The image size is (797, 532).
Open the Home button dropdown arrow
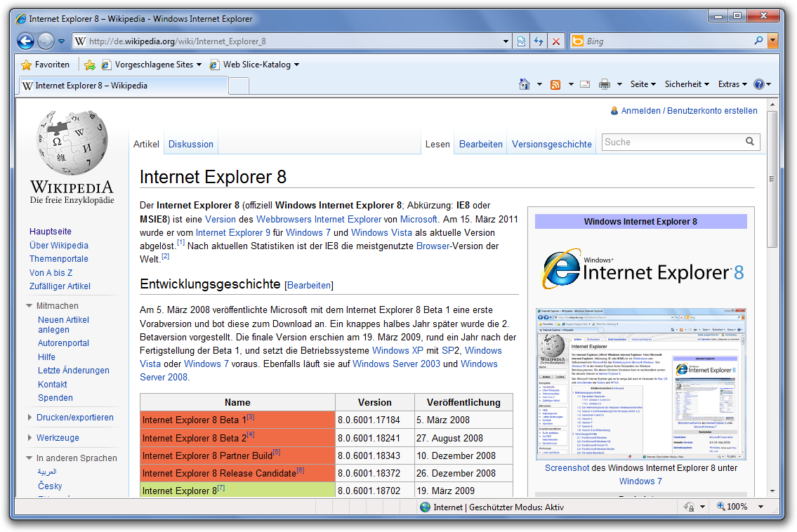pyautogui.click(x=539, y=84)
